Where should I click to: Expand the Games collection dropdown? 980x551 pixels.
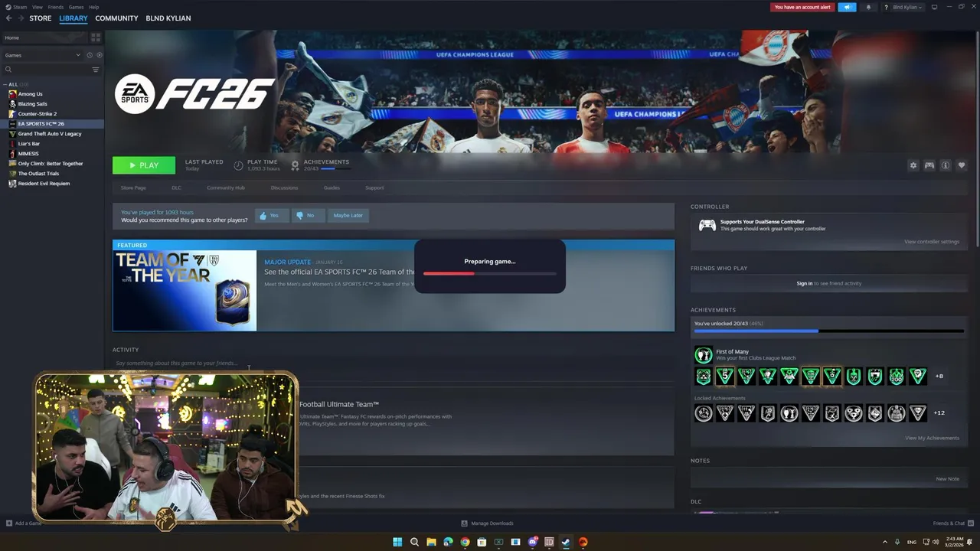pos(41,55)
